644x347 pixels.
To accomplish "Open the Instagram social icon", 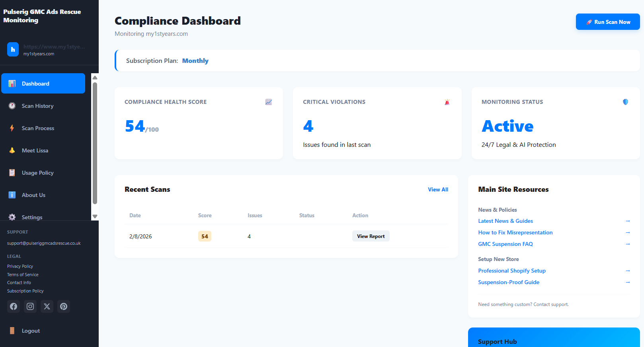I will [x=30, y=306].
